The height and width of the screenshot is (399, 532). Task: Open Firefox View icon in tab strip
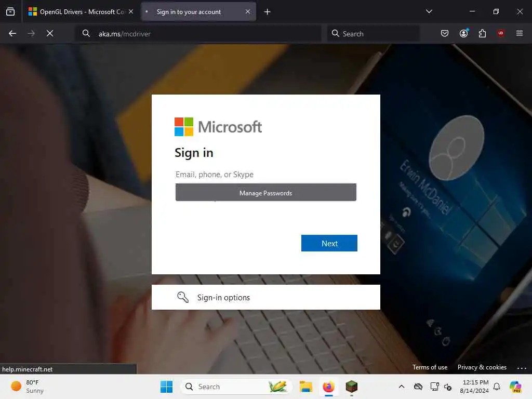(x=10, y=11)
